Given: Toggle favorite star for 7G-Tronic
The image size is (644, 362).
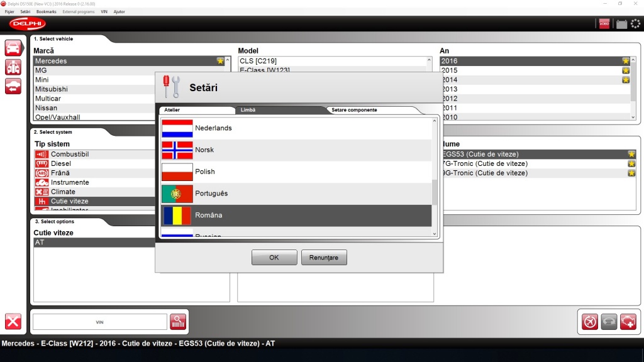Looking at the screenshot, I should (631, 164).
